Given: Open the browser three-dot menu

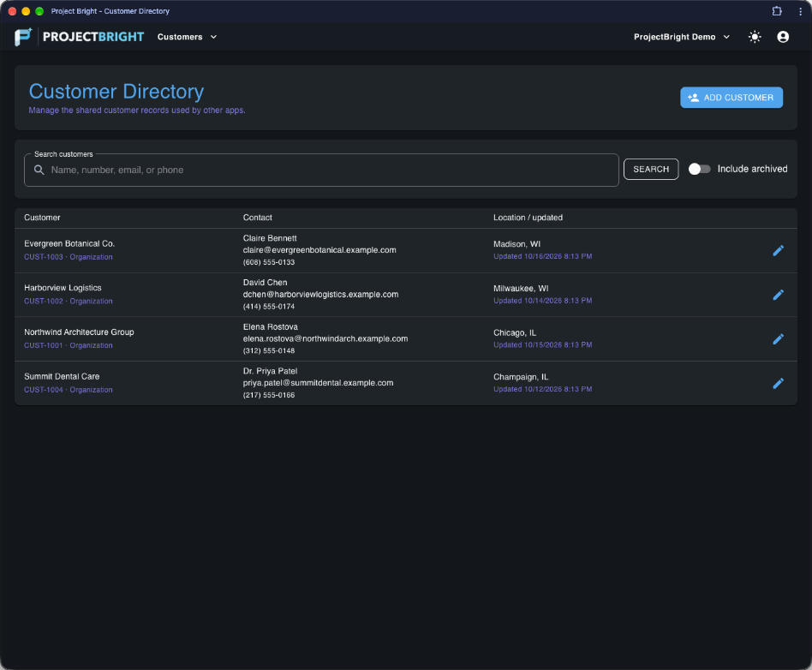Looking at the screenshot, I should [x=800, y=11].
